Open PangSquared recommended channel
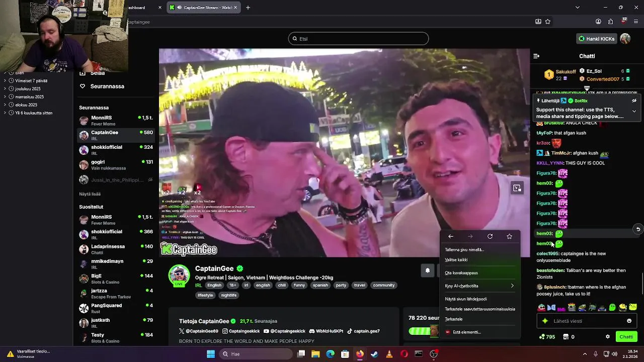The image size is (644, 362). coord(116,308)
